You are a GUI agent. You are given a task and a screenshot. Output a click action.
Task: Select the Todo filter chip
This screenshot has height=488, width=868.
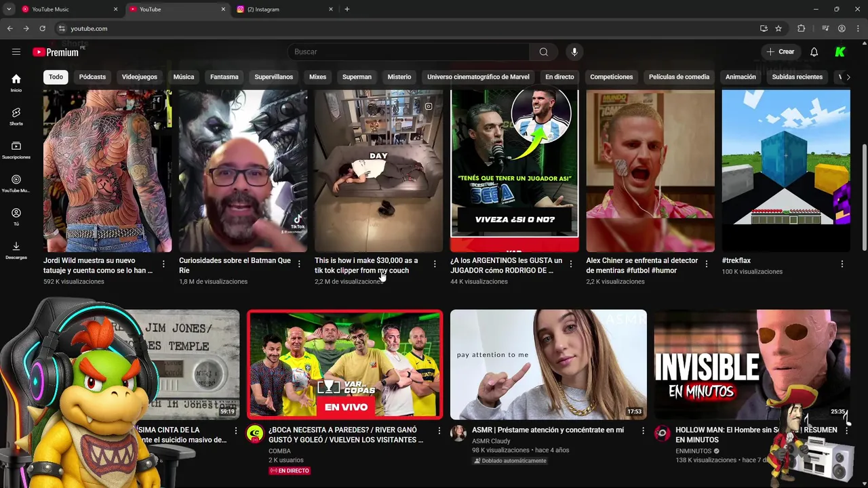[x=56, y=77]
